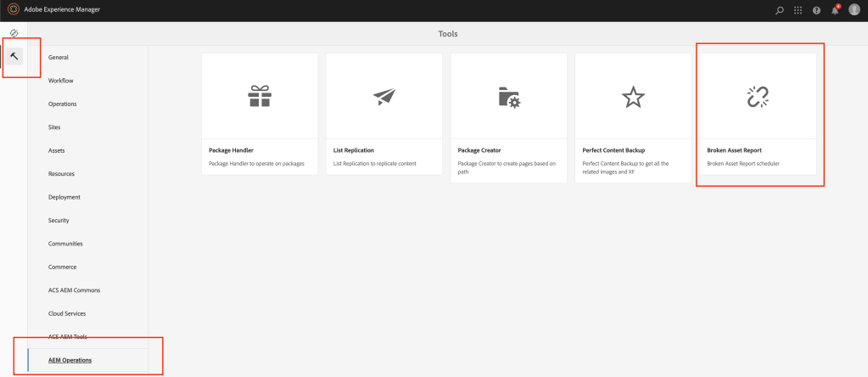Select General in the Tools sidebar
The image size is (868, 377).
point(59,58)
